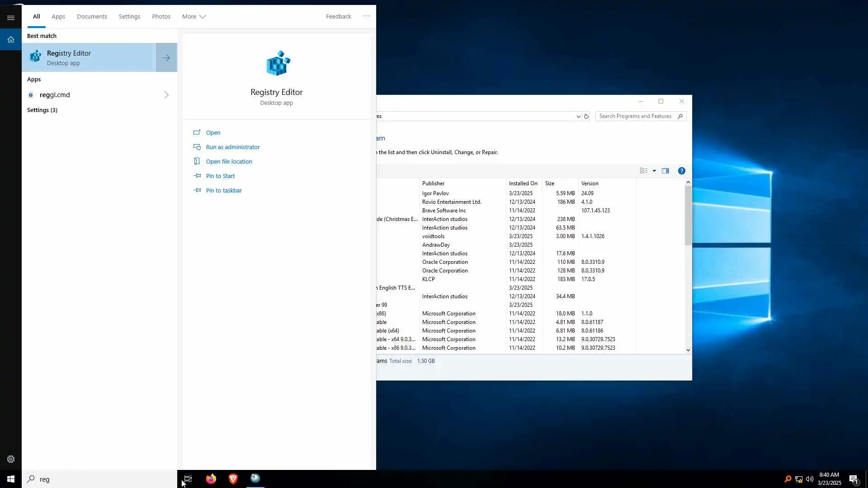This screenshot has height=488, width=868.
Task: Click the Task View taskbar icon
Action: [188, 479]
